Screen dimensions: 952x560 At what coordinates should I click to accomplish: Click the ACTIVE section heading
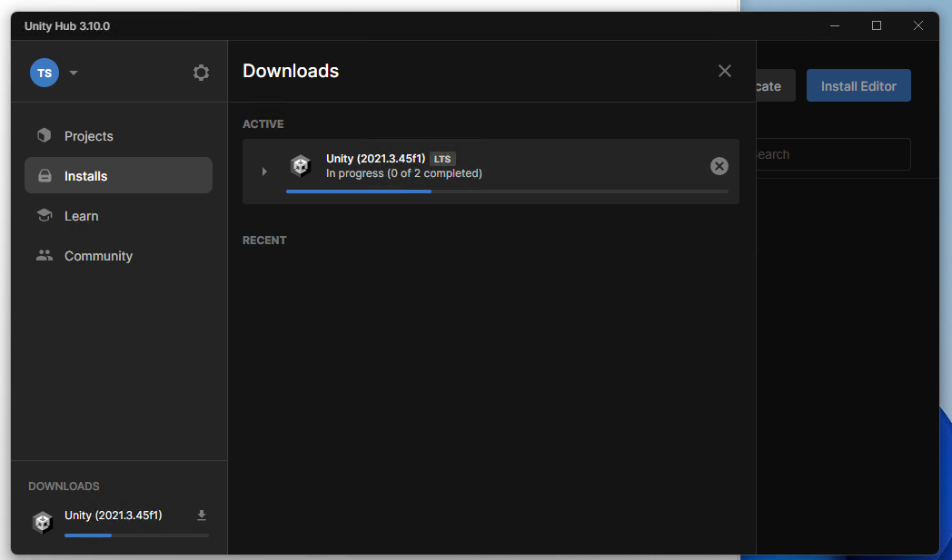[263, 123]
